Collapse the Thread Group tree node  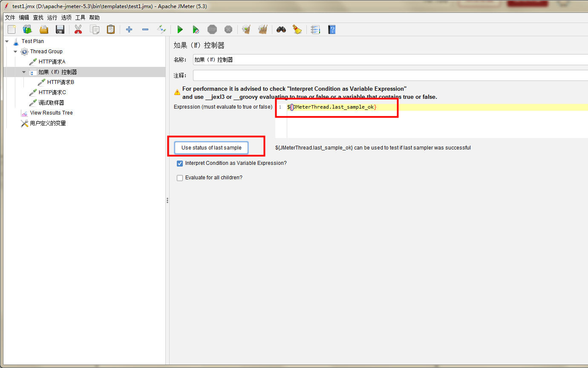pos(15,52)
